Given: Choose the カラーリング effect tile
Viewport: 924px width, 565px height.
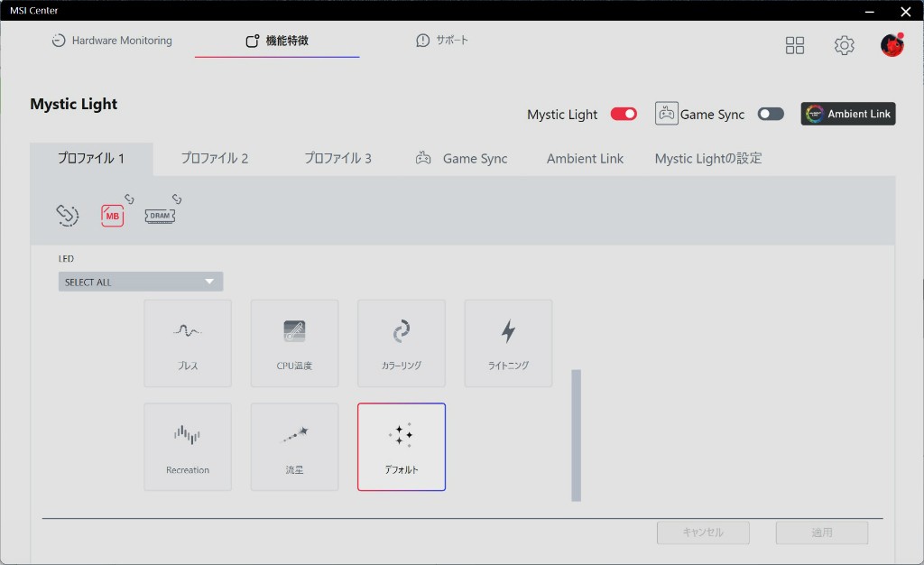Looking at the screenshot, I should [402, 344].
